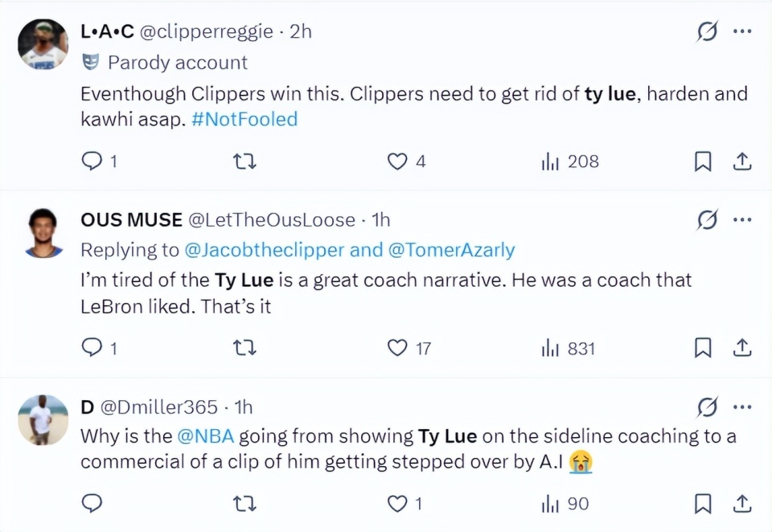This screenshot has height=532, width=772.
Task: Open the #NotFooled hashtag
Action: click(x=244, y=120)
